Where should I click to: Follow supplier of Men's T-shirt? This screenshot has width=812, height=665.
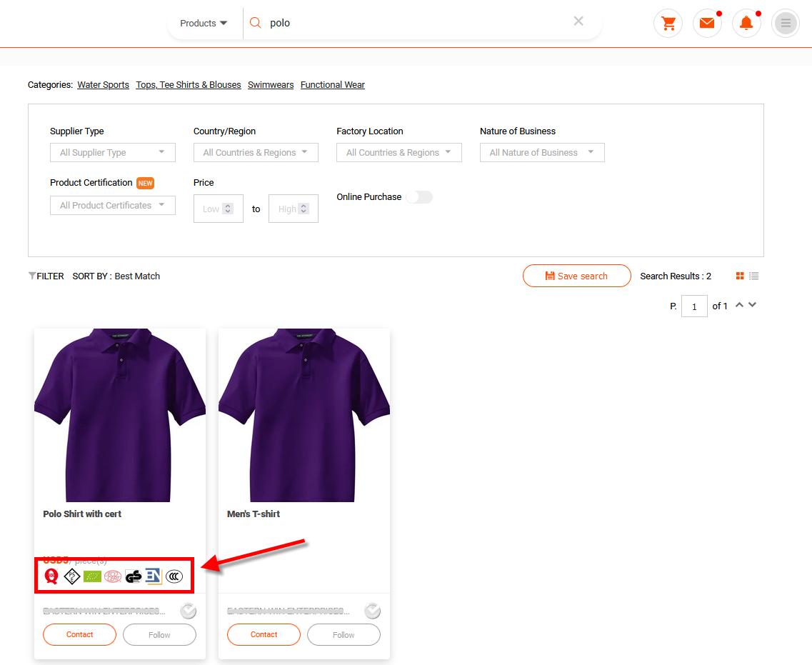click(344, 634)
